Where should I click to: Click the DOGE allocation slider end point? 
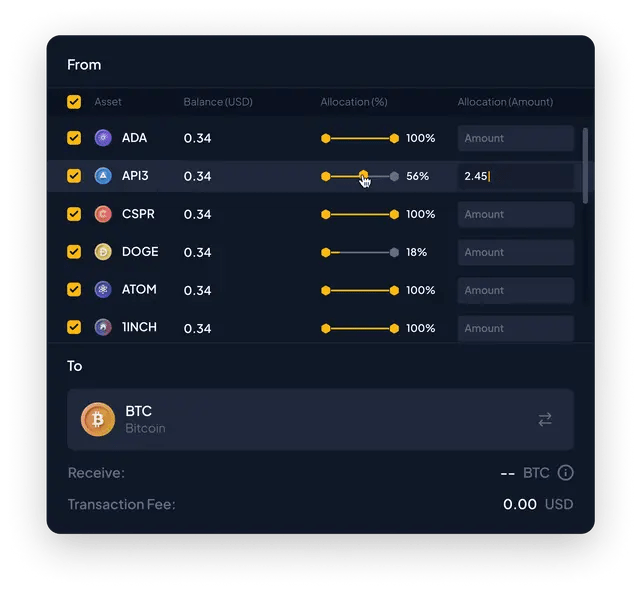[394, 252]
